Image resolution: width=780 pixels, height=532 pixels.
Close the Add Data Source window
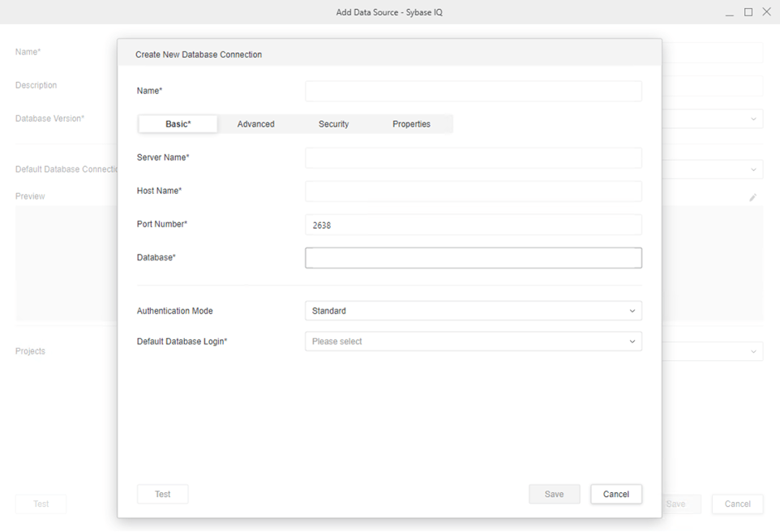coord(766,12)
